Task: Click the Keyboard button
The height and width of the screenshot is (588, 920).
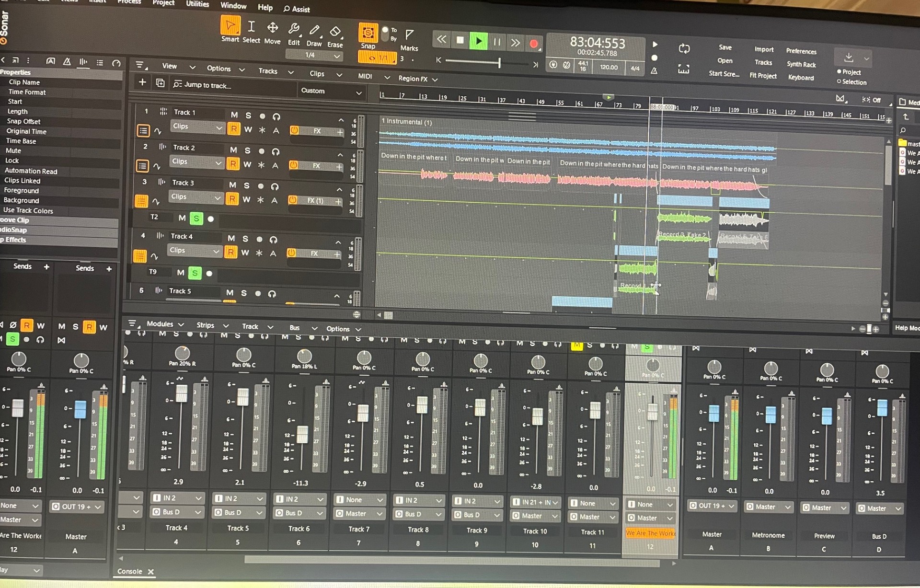Action: (x=801, y=78)
